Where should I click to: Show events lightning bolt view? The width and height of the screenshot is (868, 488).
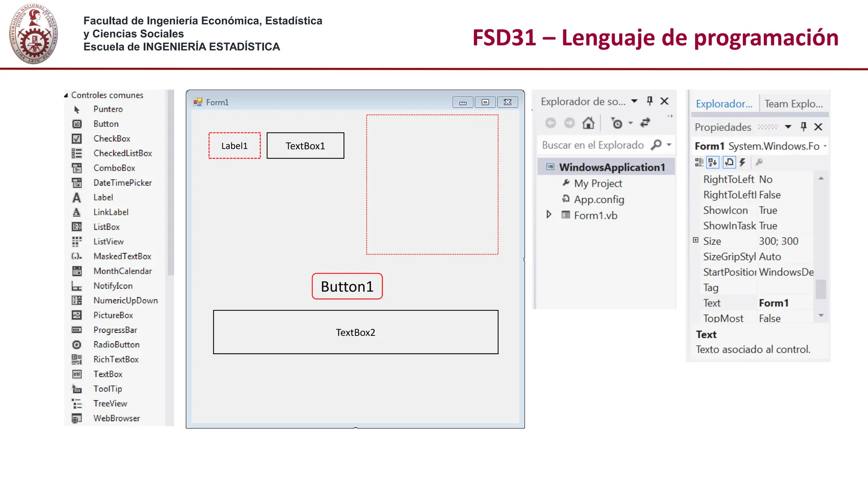tap(743, 162)
